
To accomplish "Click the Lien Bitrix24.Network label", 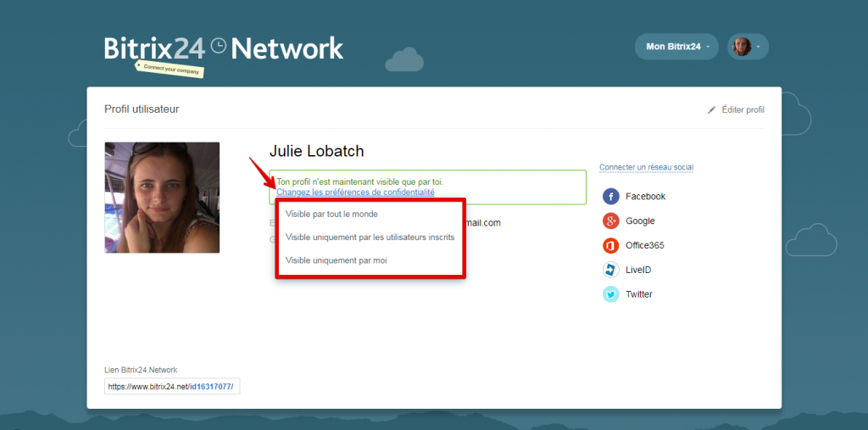I will (x=141, y=370).
